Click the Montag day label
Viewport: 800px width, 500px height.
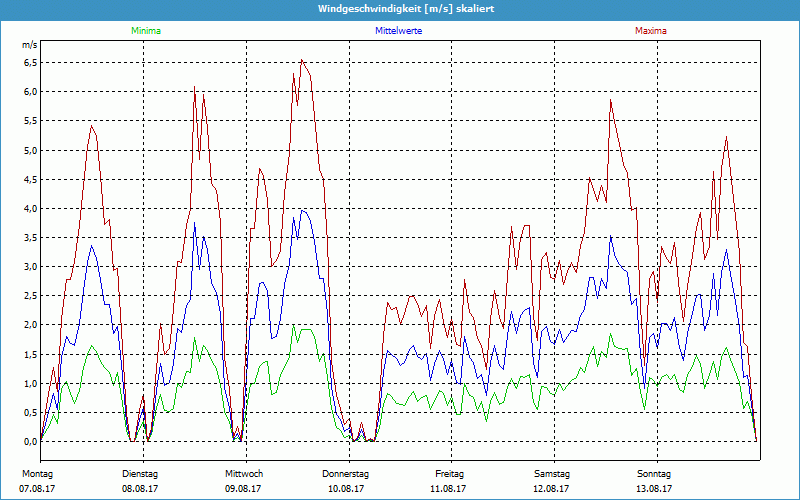tap(37, 474)
